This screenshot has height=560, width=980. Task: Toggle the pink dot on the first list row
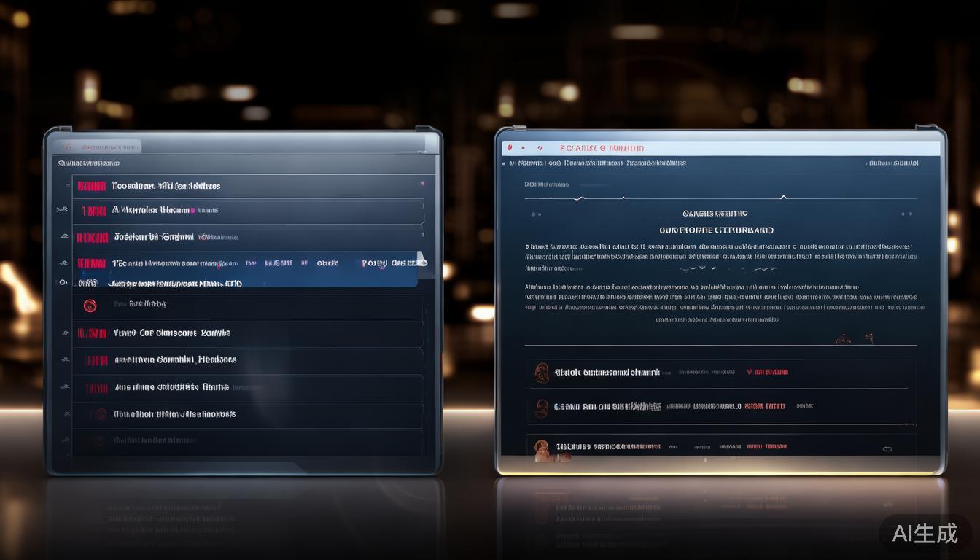tap(422, 184)
